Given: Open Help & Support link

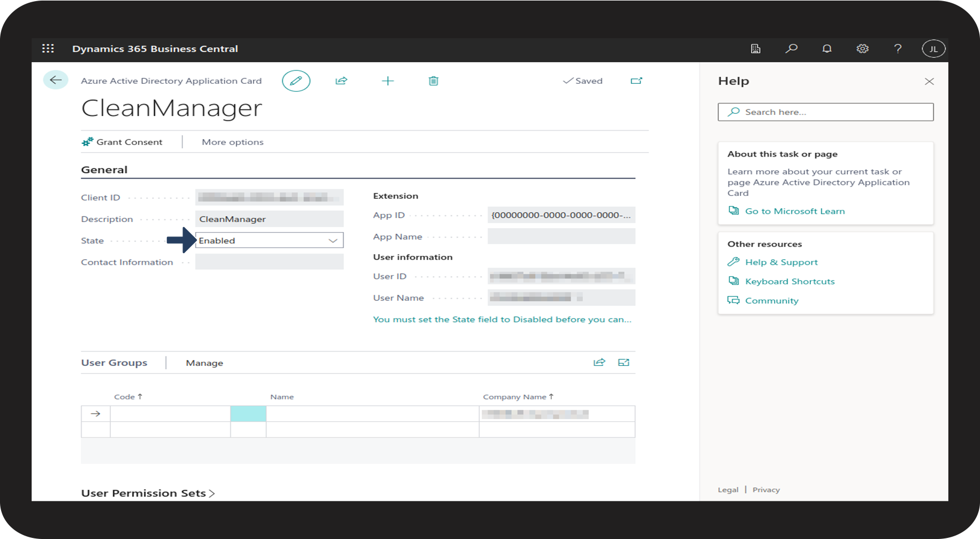Looking at the screenshot, I should coord(781,262).
